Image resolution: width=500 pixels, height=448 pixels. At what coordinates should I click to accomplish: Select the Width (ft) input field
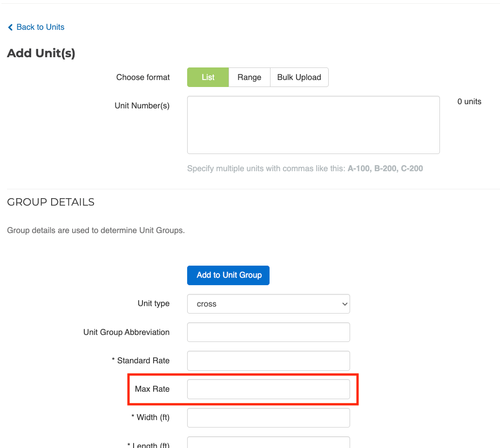point(268,417)
